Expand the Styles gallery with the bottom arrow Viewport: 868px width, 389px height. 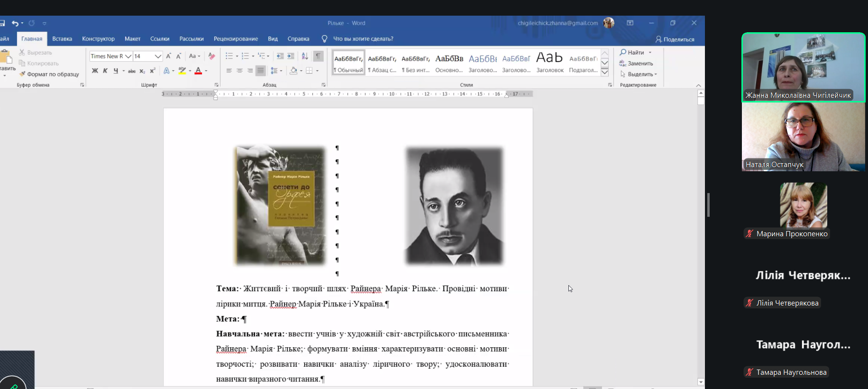(605, 72)
